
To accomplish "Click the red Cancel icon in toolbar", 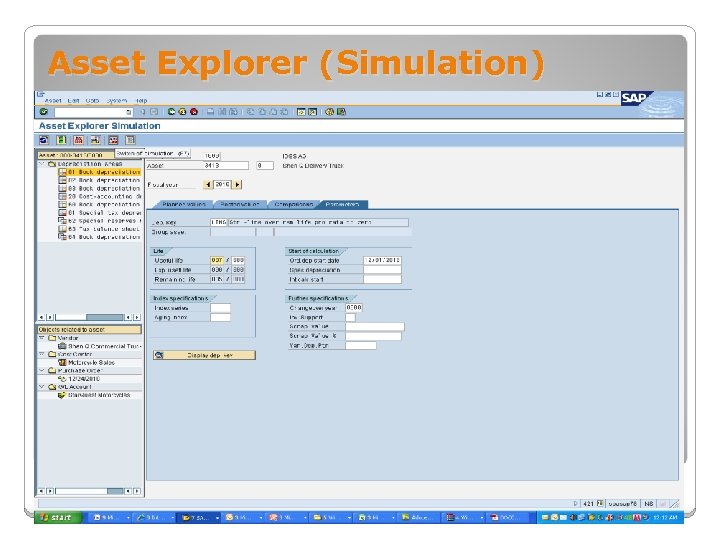I will pos(194,112).
